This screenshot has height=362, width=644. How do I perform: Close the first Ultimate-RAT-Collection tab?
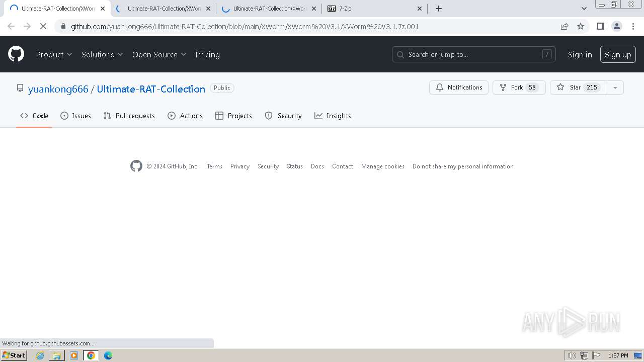[x=103, y=9]
